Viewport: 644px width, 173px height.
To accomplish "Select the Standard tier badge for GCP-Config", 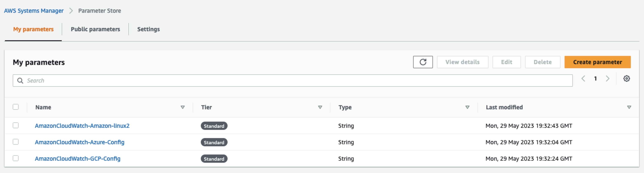I will click(214, 159).
